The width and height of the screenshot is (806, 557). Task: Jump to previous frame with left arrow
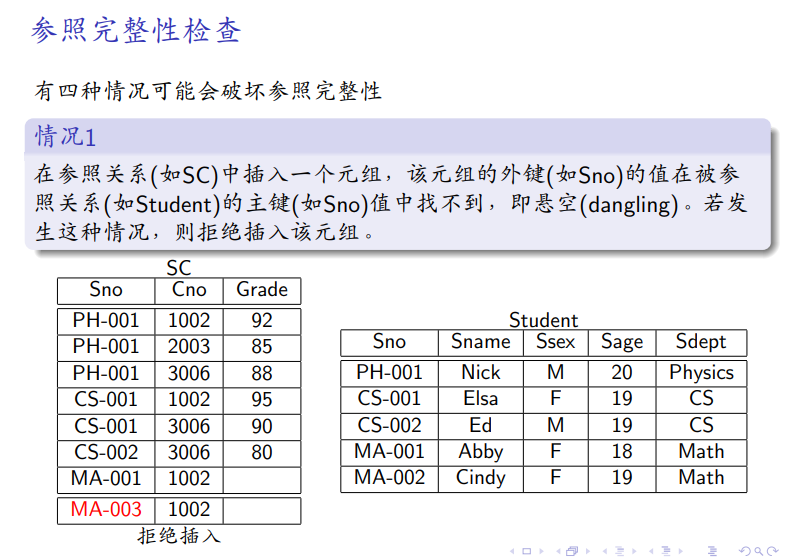click(557, 550)
